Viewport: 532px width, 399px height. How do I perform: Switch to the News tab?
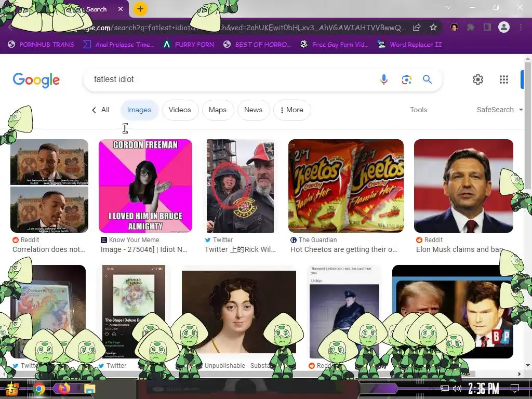click(x=253, y=110)
